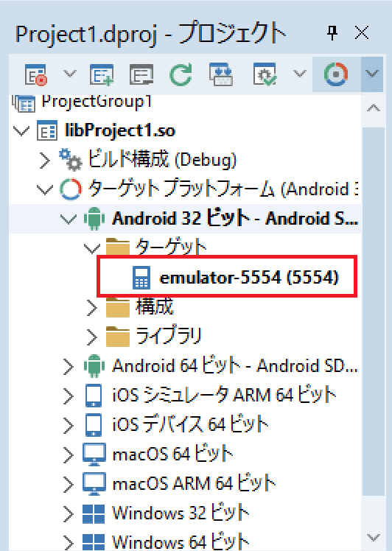Open dropdown arrow beside build gear icon
Image resolution: width=392 pixels, height=551 pixels.
pyautogui.click(x=300, y=74)
